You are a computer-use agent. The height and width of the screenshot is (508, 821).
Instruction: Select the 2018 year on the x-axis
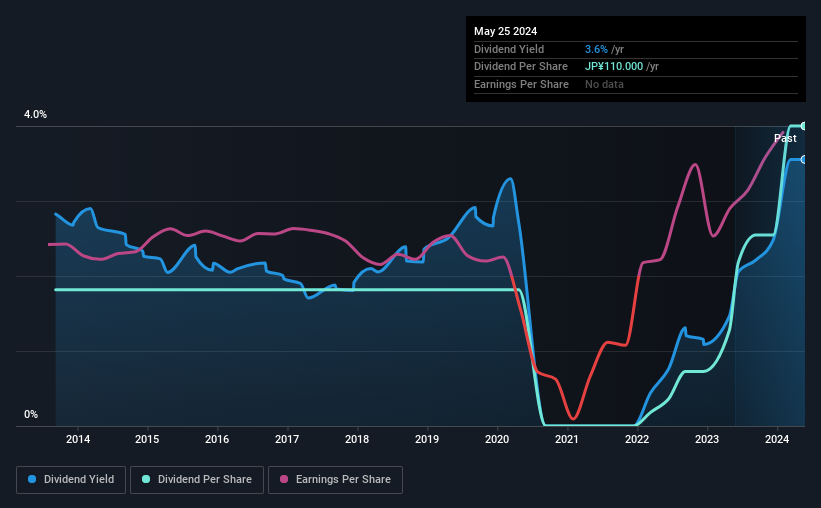[357, 439]
